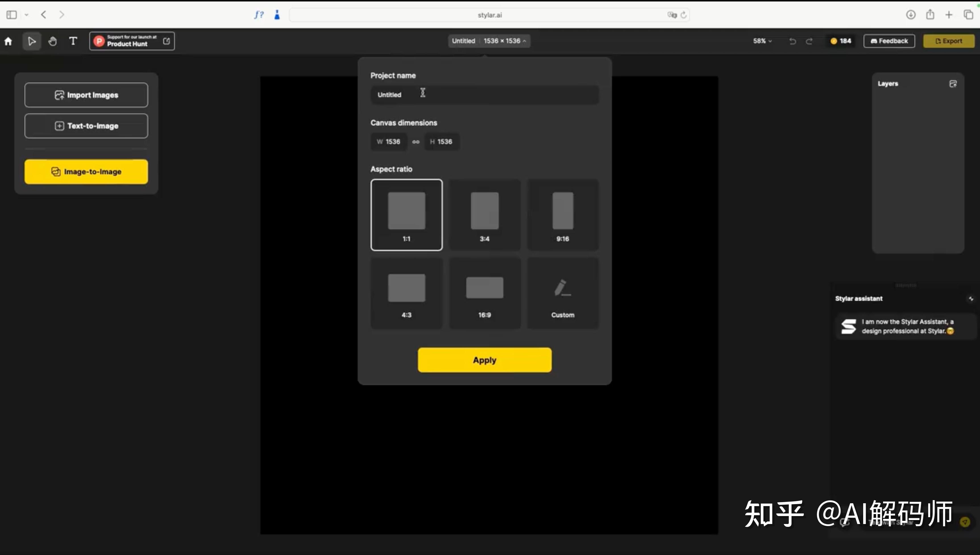Open the Image-to-Image panel

86,171
